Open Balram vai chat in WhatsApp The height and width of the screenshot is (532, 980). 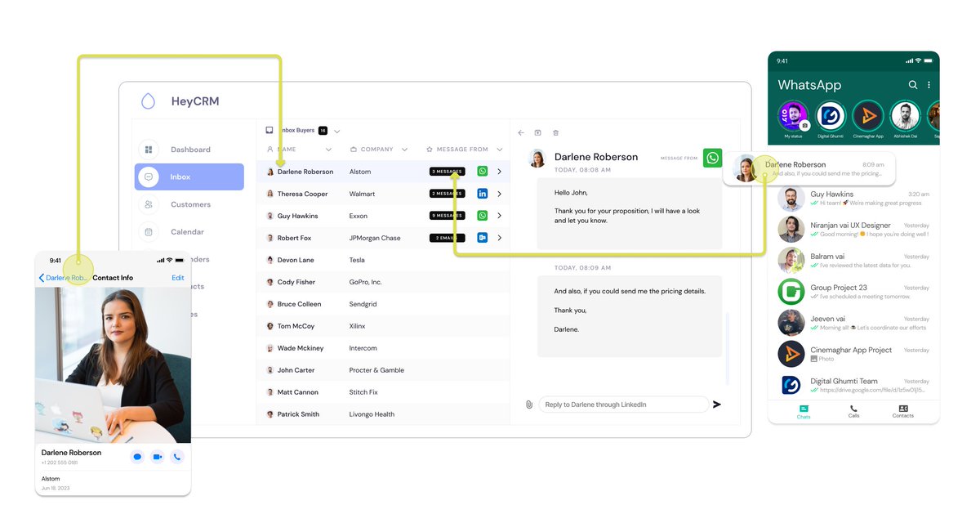[853, 261]
